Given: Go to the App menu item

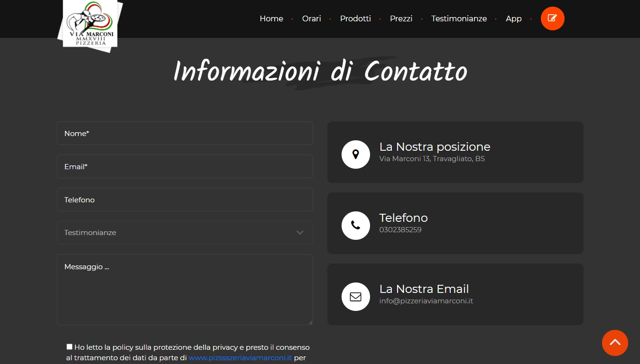Looking at the screenshot, I should (513, 18).
